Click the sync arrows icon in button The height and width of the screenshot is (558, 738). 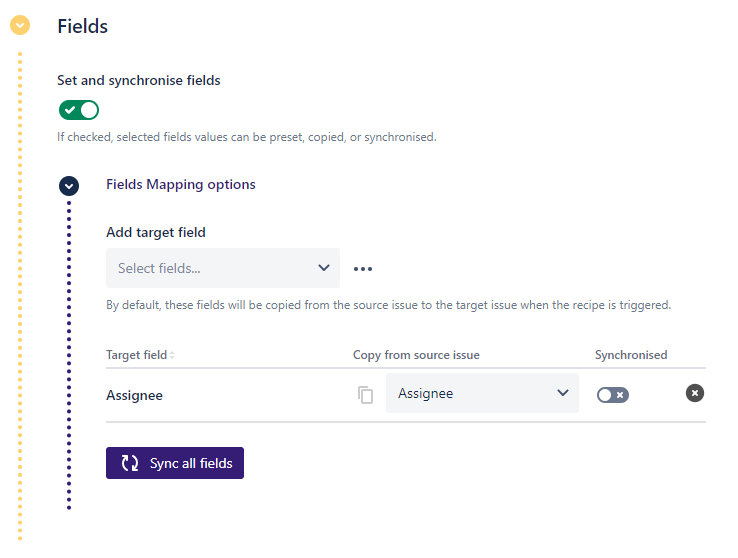[130, 463]
